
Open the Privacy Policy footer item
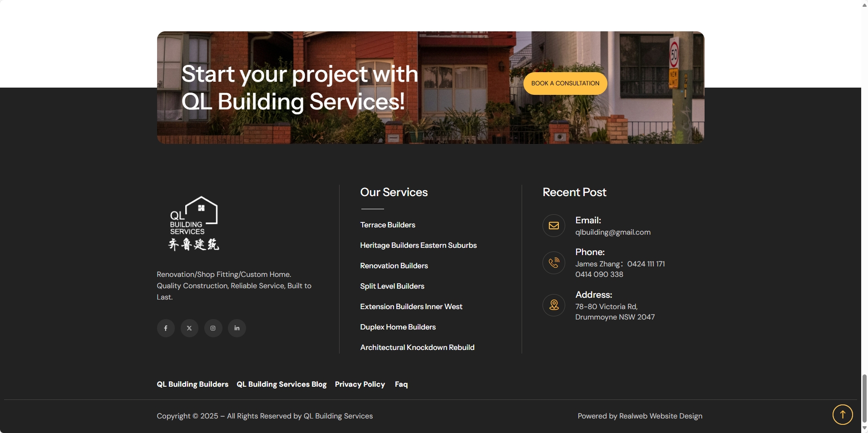360,384
